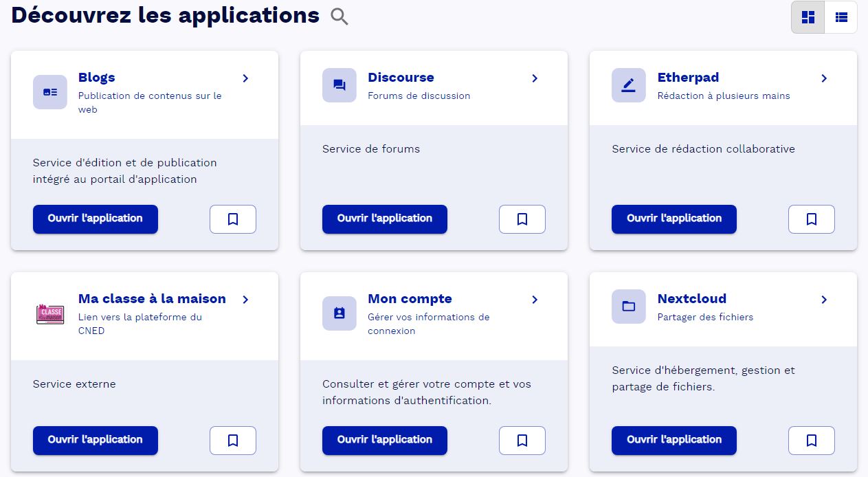
Task: Click the Discourse forum icon
Action: coord(340,85)
